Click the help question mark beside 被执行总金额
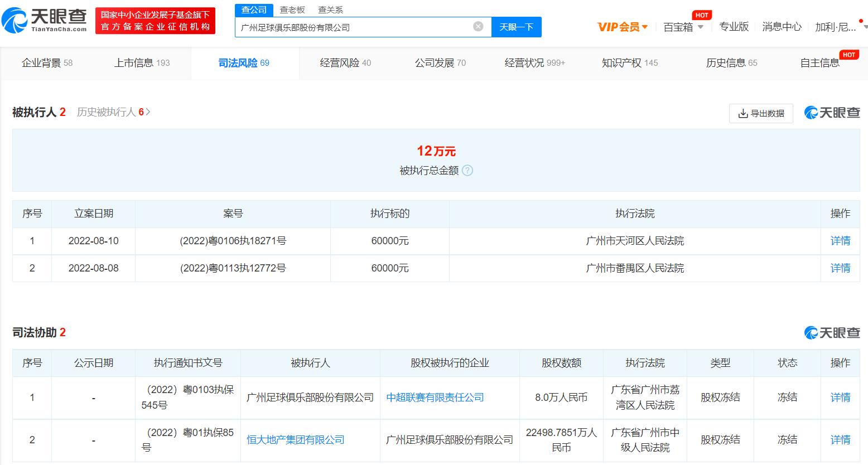The width and height of the screenshot is (868, 465). (467, 171)
